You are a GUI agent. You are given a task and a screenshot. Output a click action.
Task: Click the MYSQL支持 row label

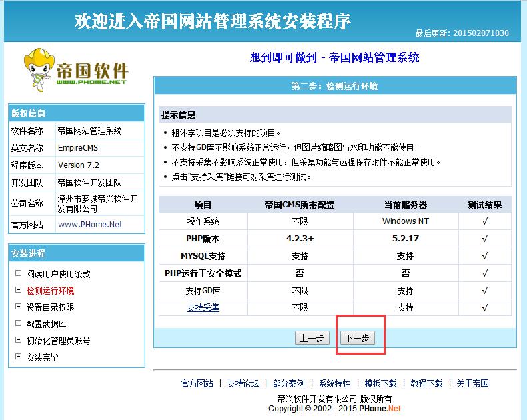203,256
